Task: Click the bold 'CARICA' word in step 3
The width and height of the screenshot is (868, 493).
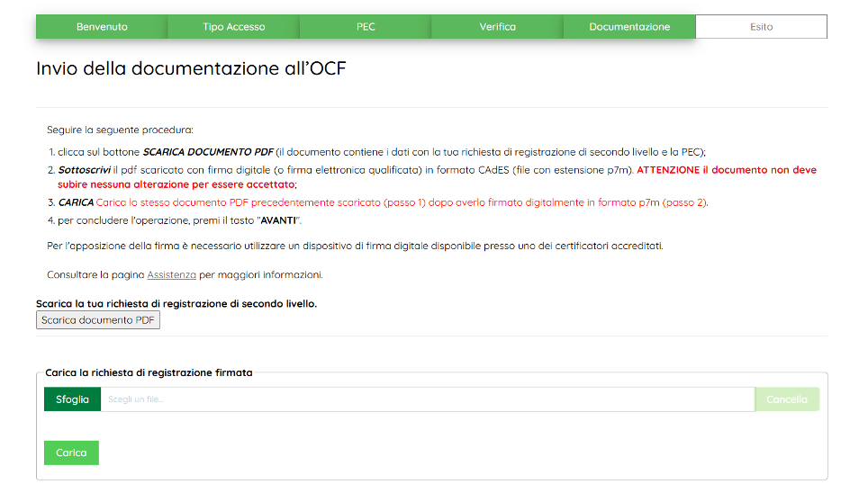Action: [76, 202]
